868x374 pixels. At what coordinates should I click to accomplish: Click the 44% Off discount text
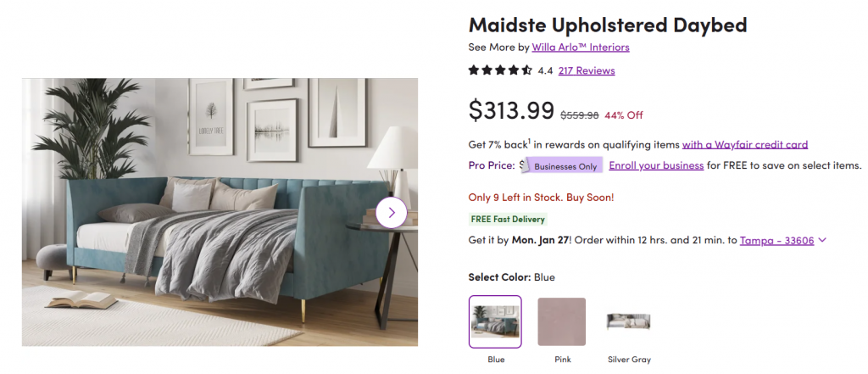click(624, 115)
